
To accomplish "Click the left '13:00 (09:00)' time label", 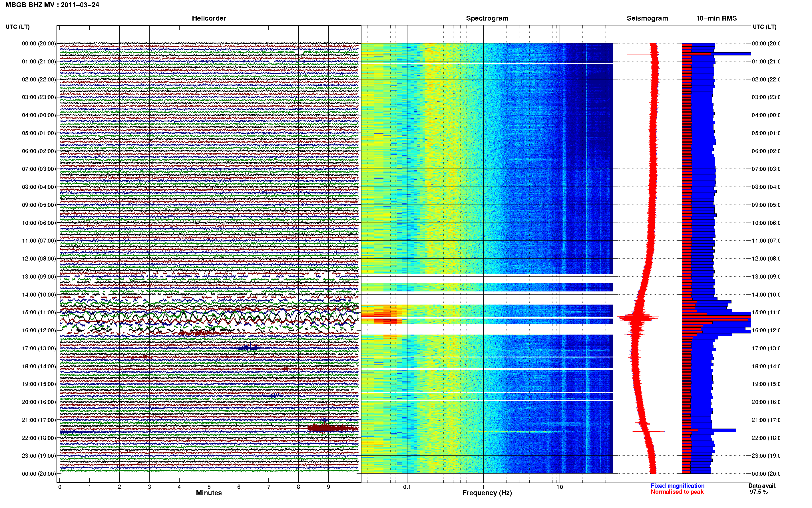I will click(39, 277).
